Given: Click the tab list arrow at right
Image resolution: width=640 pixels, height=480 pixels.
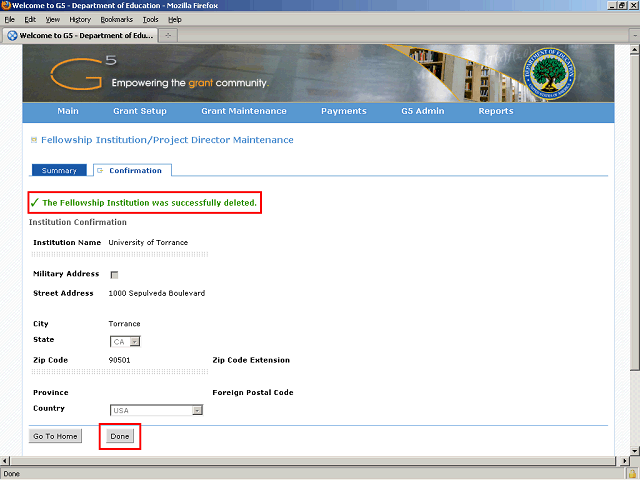Looking at the screenshot, I should tap(635, 36).
